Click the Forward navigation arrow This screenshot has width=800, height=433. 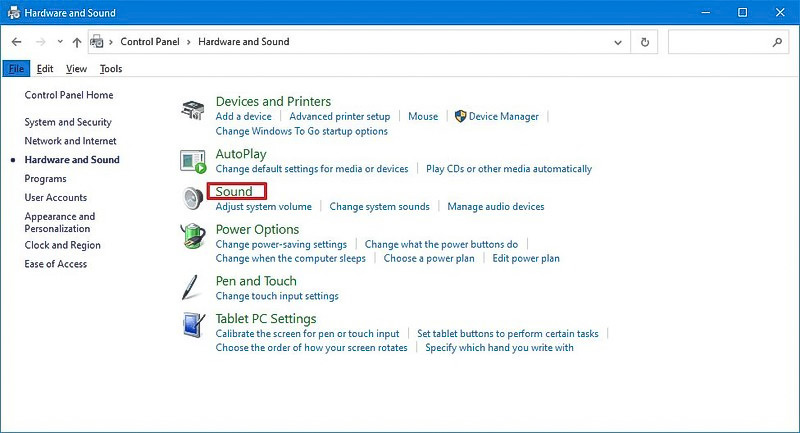40,42
